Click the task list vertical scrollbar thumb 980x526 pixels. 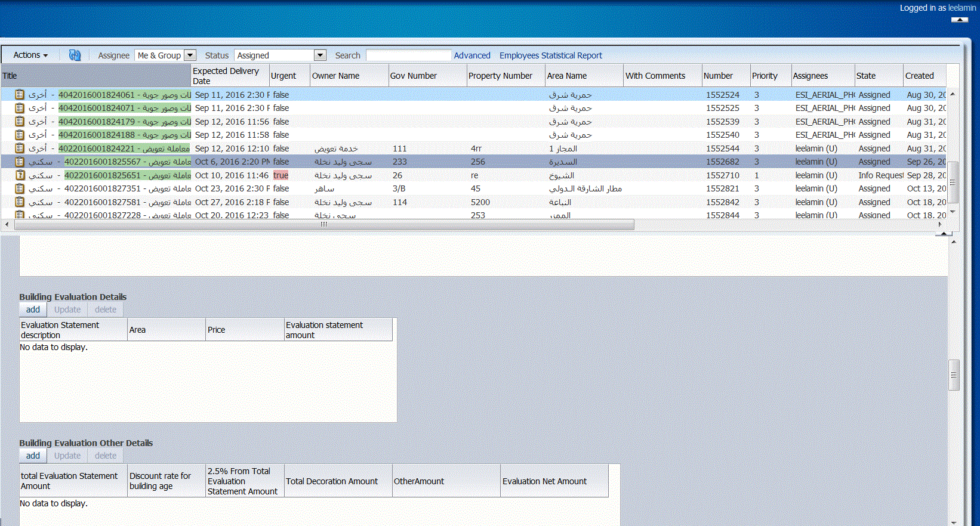(x=953, y=182)
